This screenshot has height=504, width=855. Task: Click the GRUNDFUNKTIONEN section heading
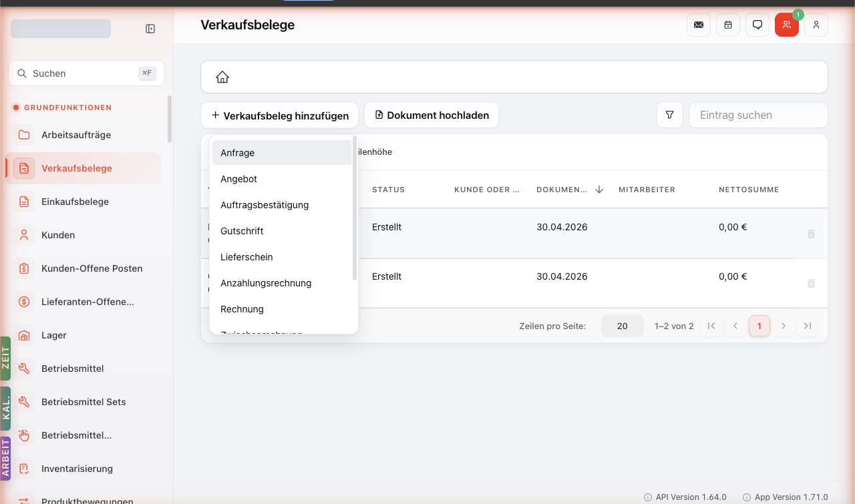click(68, 107)
